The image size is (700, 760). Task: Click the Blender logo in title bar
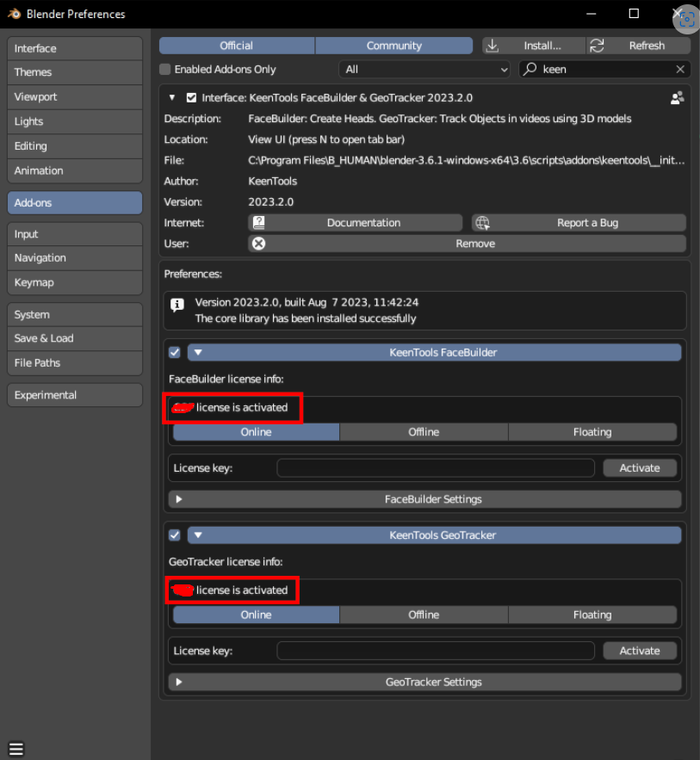click(14, 14)
